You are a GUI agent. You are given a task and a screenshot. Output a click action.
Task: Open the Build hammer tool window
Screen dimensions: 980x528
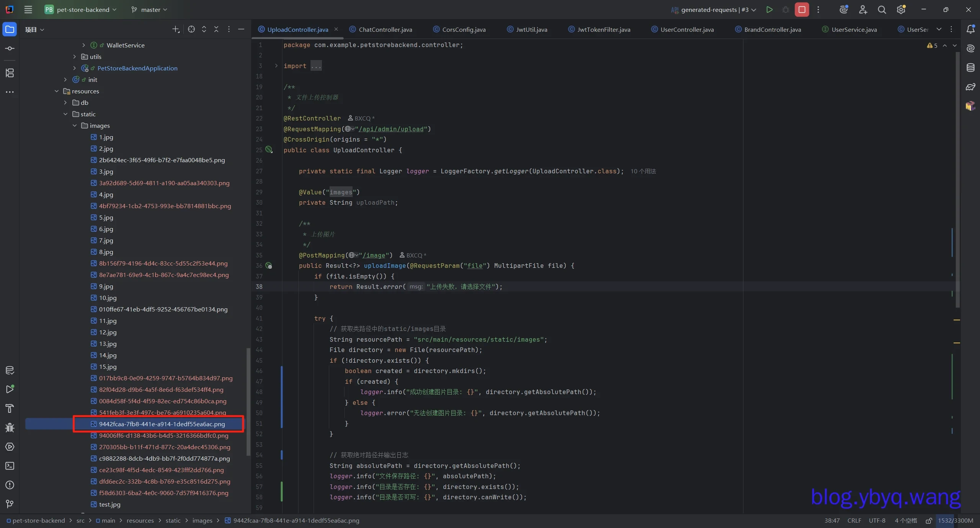coord(10,408)
